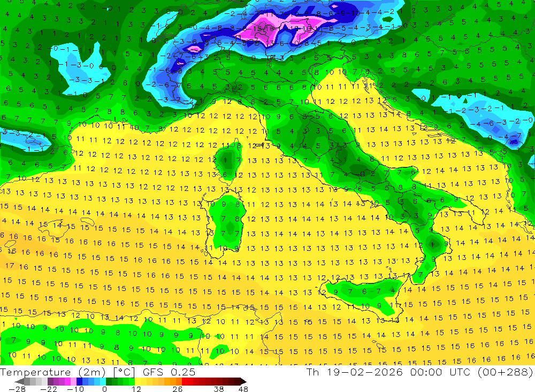Click the "GFS 0.25" model label
Screen dimensions: 535x392
[169, 372]
